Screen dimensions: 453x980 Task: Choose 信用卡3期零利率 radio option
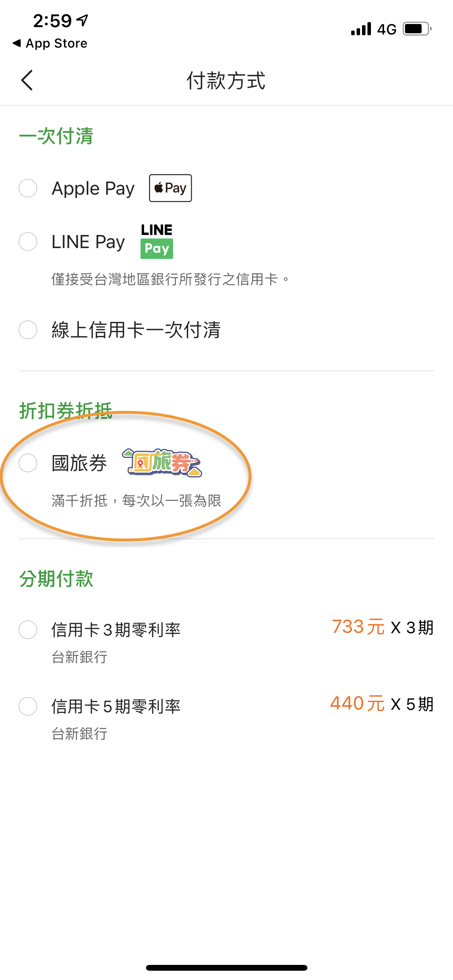pyautogui.click(x=28, y=630)
